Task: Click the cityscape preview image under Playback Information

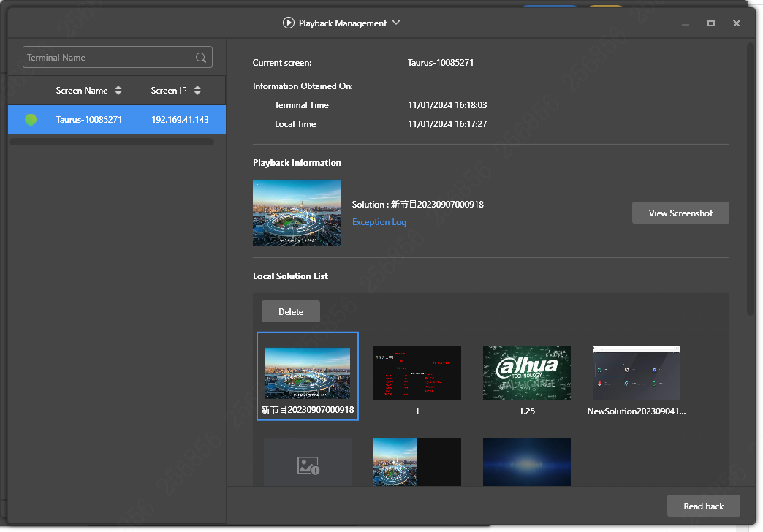Action: pyautogui.click(x=296, y=213)
